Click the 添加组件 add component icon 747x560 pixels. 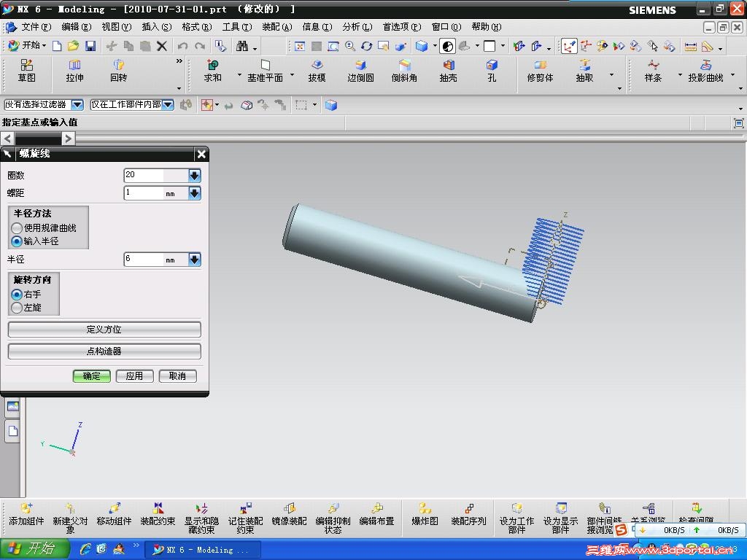(x=26, y=516)
